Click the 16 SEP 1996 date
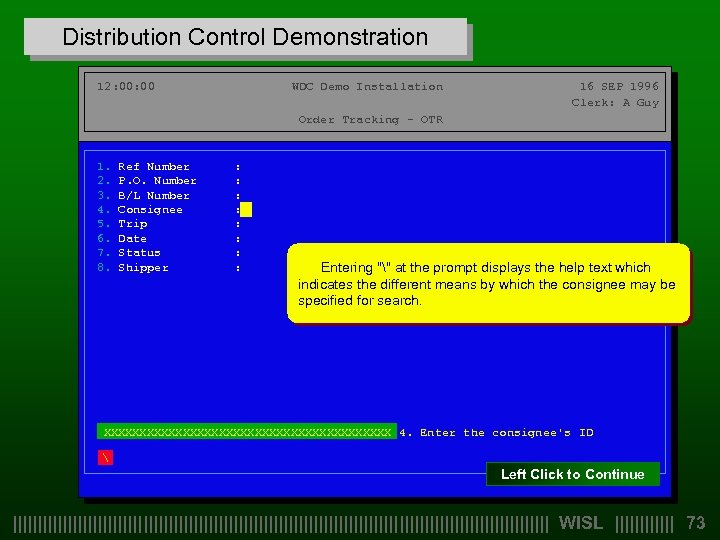Screen dimensions: 720x540 coord(619,86)
